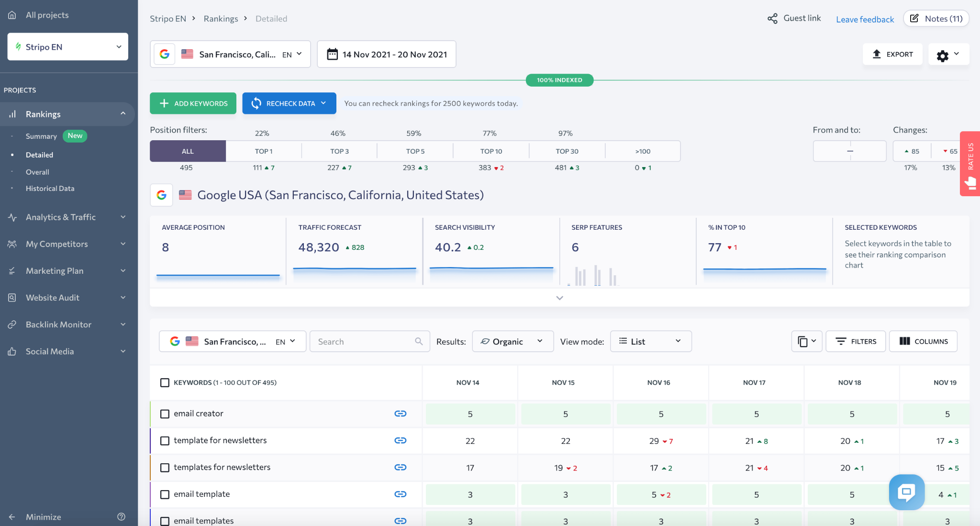The image size is (980, 526).
Task: Click the Export icon button
Action: click(892, 54)
